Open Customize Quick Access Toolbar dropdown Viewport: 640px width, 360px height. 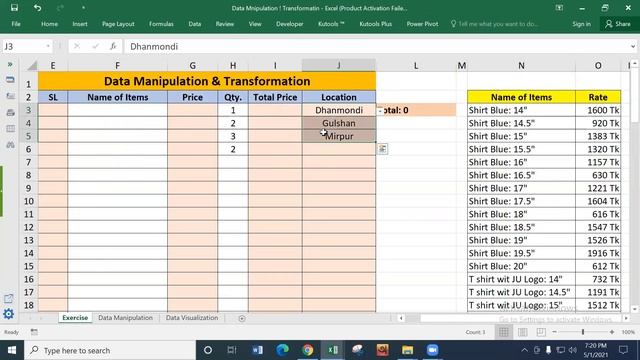pos(83,8)
